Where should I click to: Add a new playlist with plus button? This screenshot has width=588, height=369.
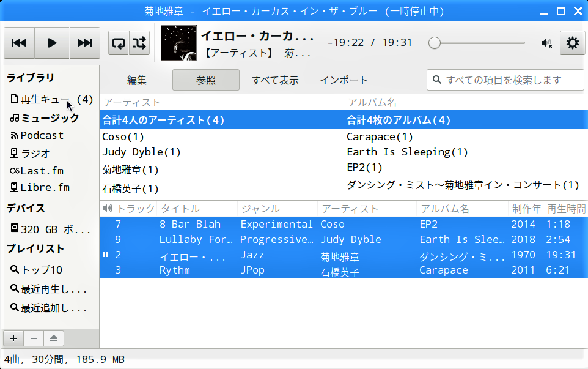click(13, 338)
